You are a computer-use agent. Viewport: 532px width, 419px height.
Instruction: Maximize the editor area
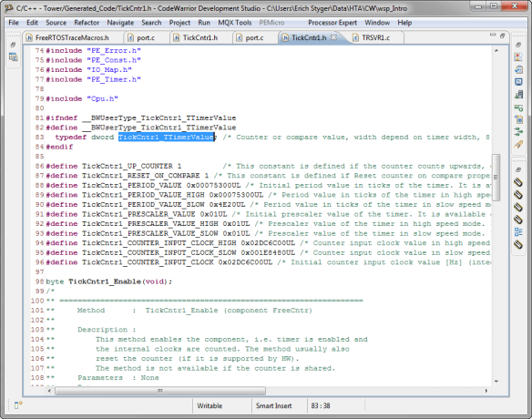click(503, 36)
